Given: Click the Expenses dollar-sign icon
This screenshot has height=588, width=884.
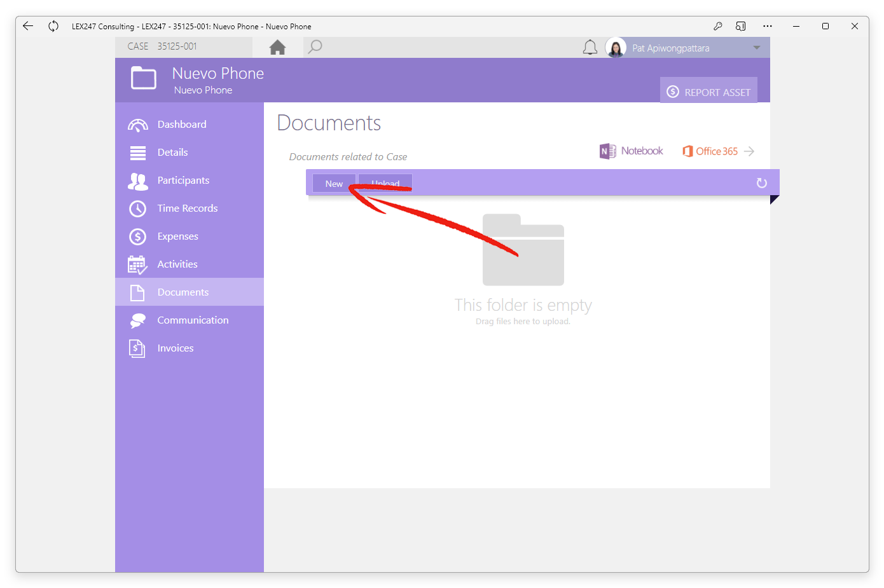Looking at the screenshot, I should tap(137, 236).
